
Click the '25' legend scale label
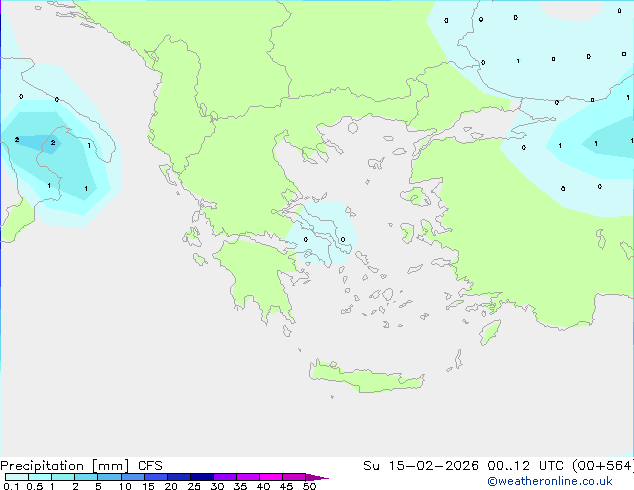coord(194,486)
